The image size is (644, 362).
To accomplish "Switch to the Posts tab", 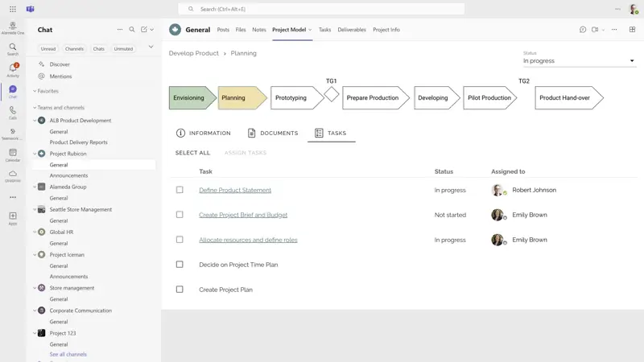I will [223, 30].
